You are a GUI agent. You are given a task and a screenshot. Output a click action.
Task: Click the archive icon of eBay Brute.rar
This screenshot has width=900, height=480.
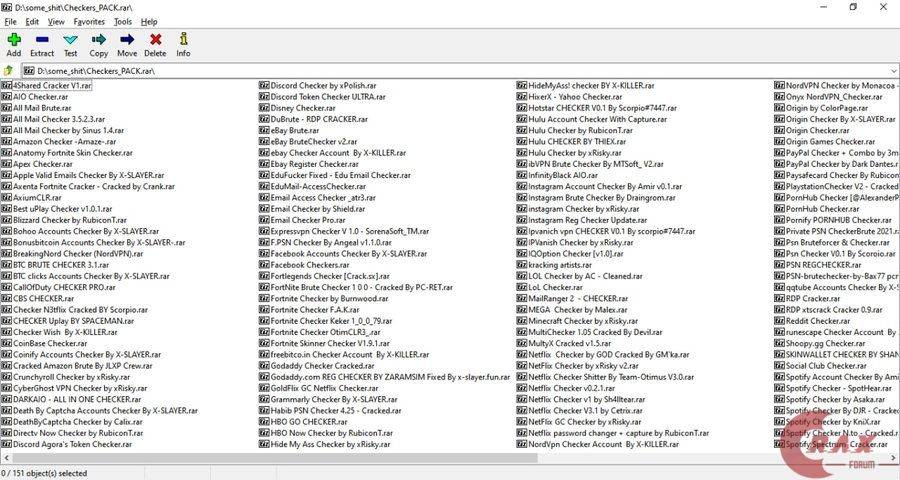point(264,130)
